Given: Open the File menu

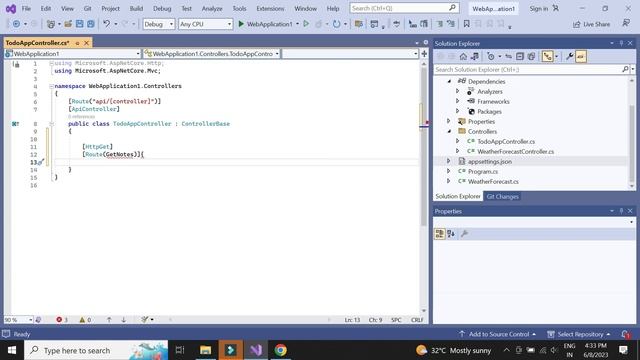Looking at the screenshot, I should [26, 8].
